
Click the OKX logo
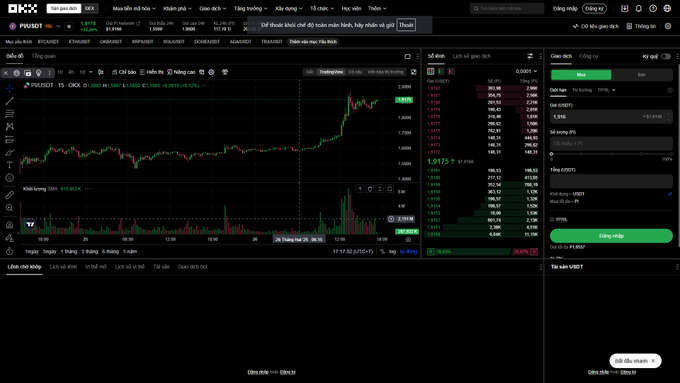click(x=23, y=8)
